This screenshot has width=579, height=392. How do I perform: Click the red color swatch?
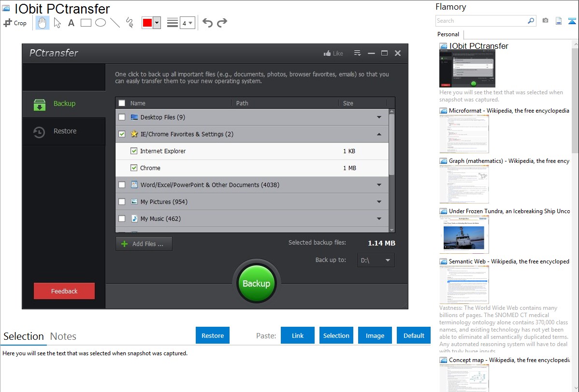click(x=147, y=23)
